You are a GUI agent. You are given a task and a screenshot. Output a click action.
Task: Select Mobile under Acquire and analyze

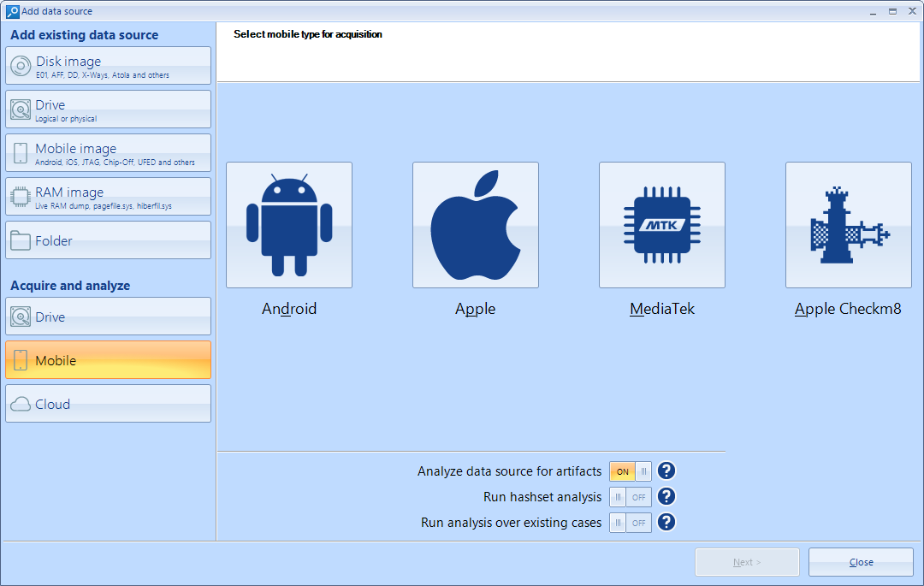click(x=109, y=360)
